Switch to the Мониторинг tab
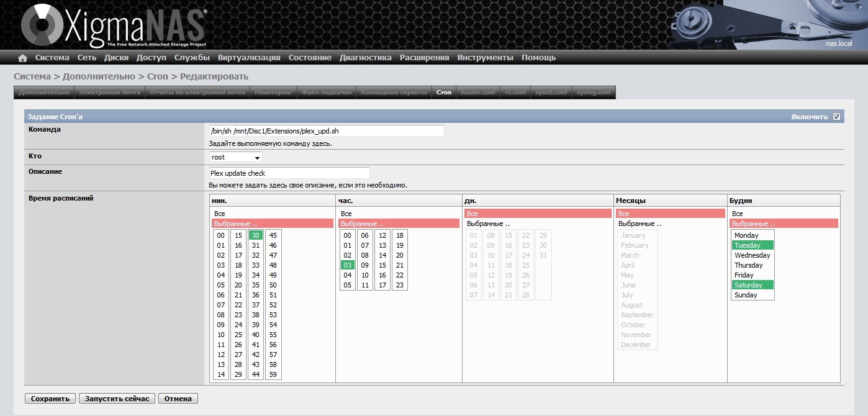Image resolution: width=868 pixels, height=416 pixels. 273,93
